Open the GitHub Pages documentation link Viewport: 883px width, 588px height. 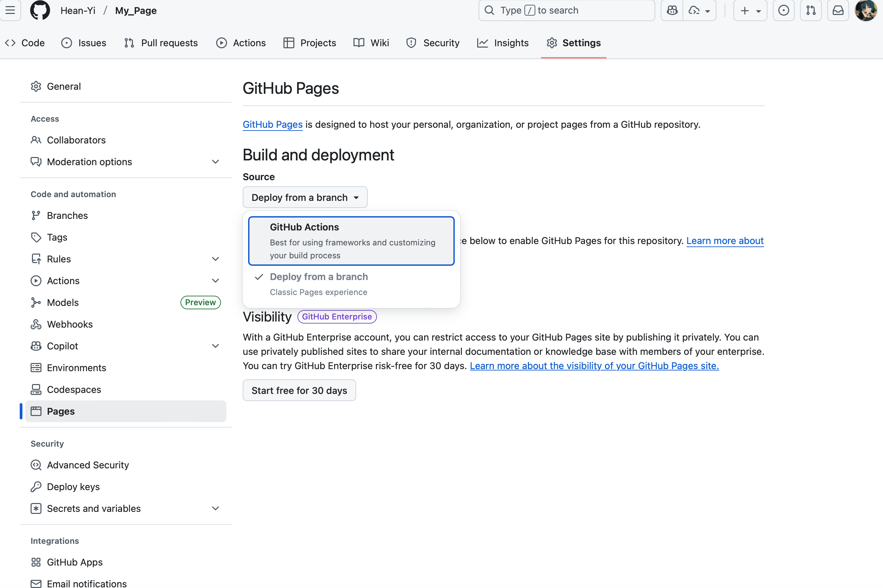coord(272,124)
